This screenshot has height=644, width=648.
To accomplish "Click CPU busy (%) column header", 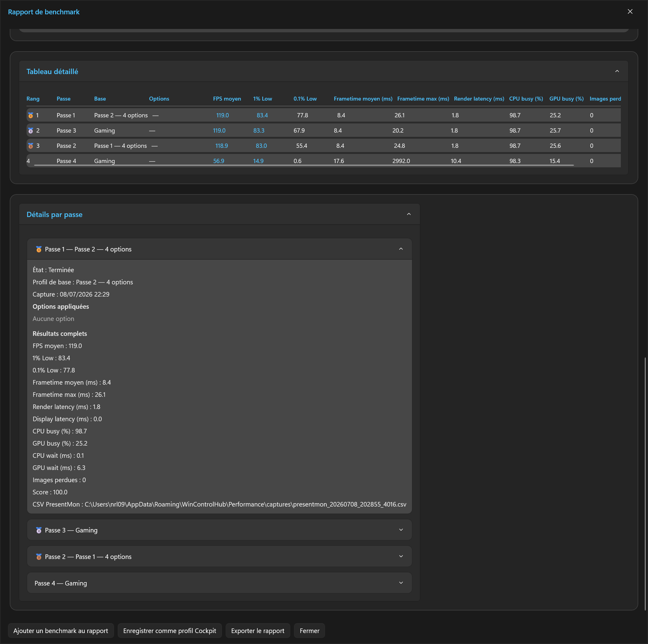I will pyautogui.click(x=526, y=98).
